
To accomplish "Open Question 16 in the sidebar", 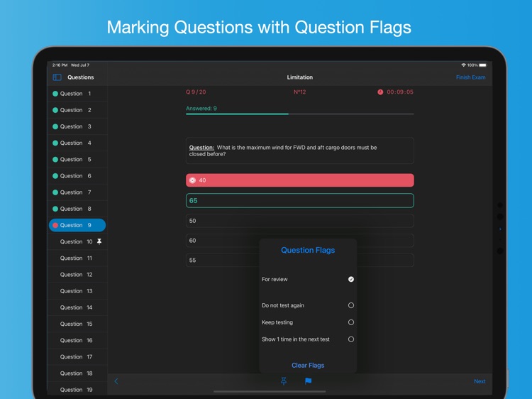I will (77, 341).
